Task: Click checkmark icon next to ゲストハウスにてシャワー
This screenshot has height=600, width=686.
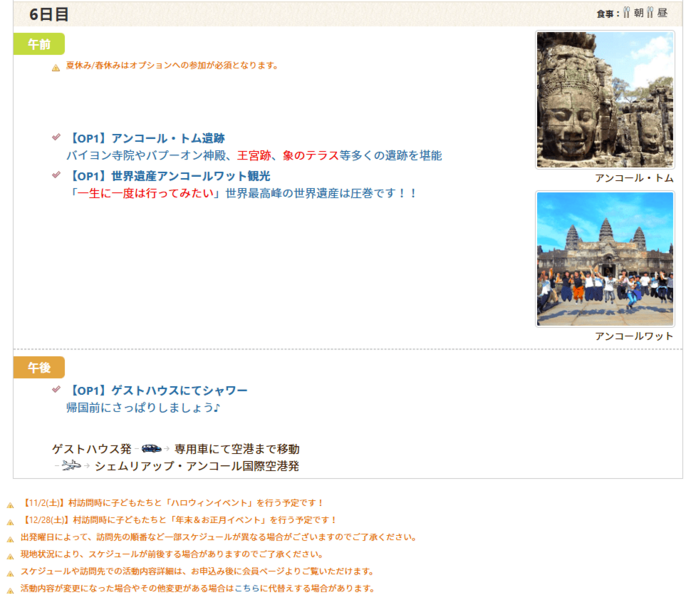Action: click(x=56, y=390)
